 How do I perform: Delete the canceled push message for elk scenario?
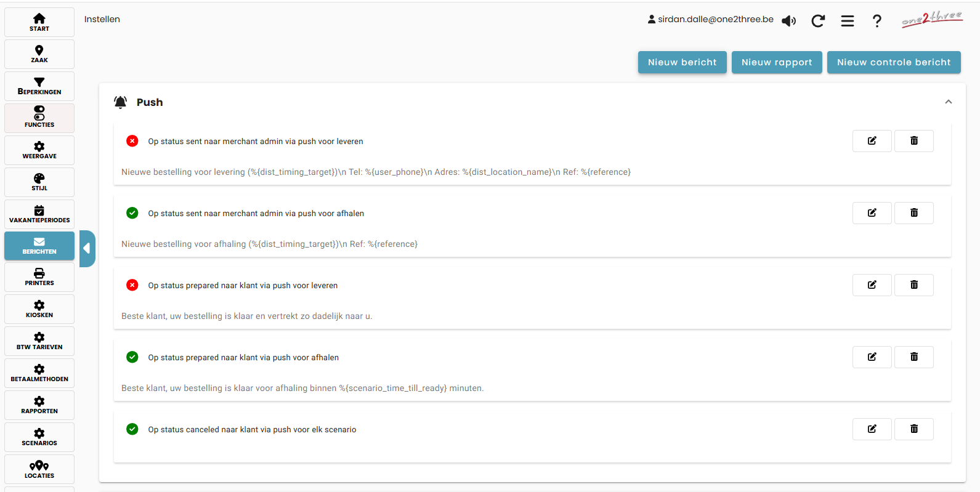(x=913, y=429)
